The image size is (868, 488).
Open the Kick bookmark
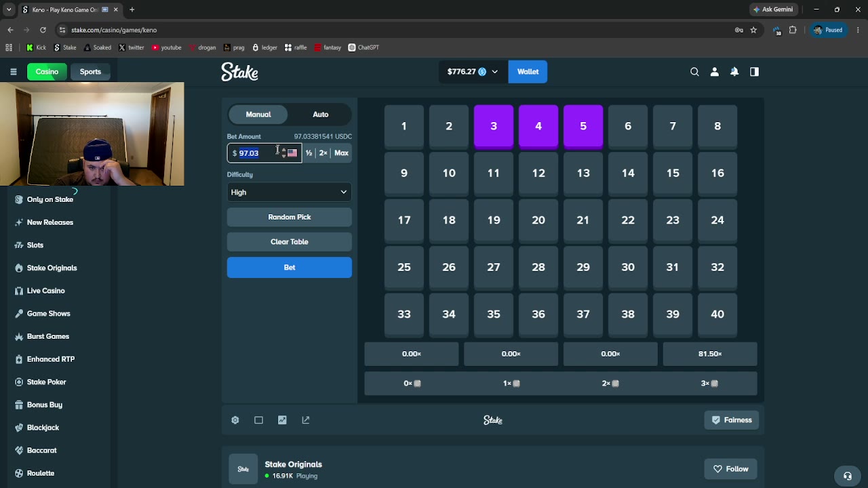37,47
